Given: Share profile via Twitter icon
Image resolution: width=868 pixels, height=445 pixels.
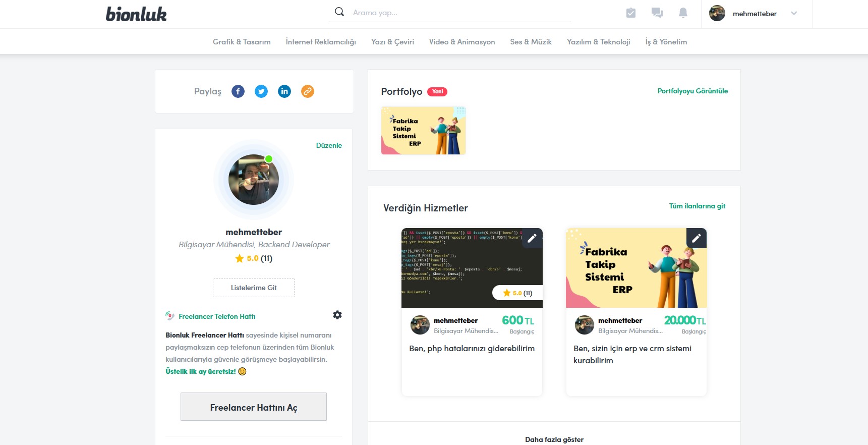Looking at the screenshot, I should [x=261, y=91].
